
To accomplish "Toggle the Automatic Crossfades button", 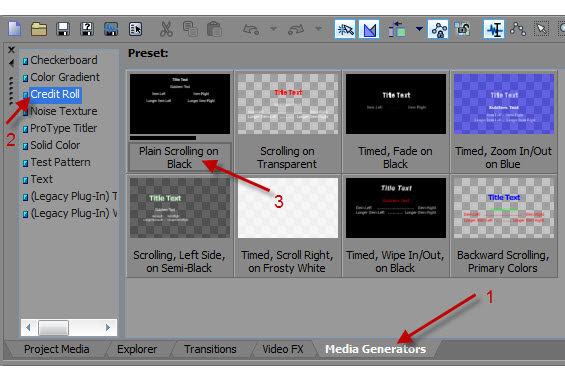I will [x=369, y=29].
